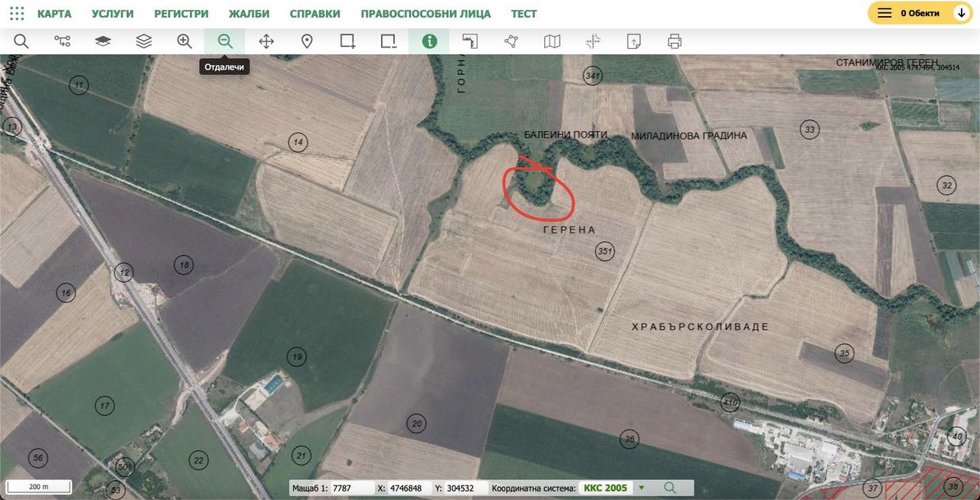Image resolution: width=980 pixels, height=500 pixels.
Task: Select the add-to-selection rectangle tool
Action: [348, 41]
